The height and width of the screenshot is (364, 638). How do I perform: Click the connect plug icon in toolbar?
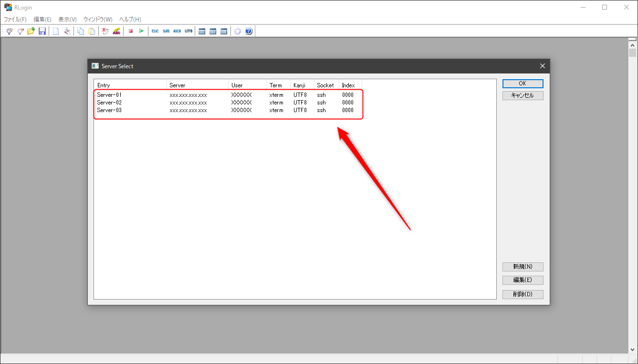click(9, 31)
